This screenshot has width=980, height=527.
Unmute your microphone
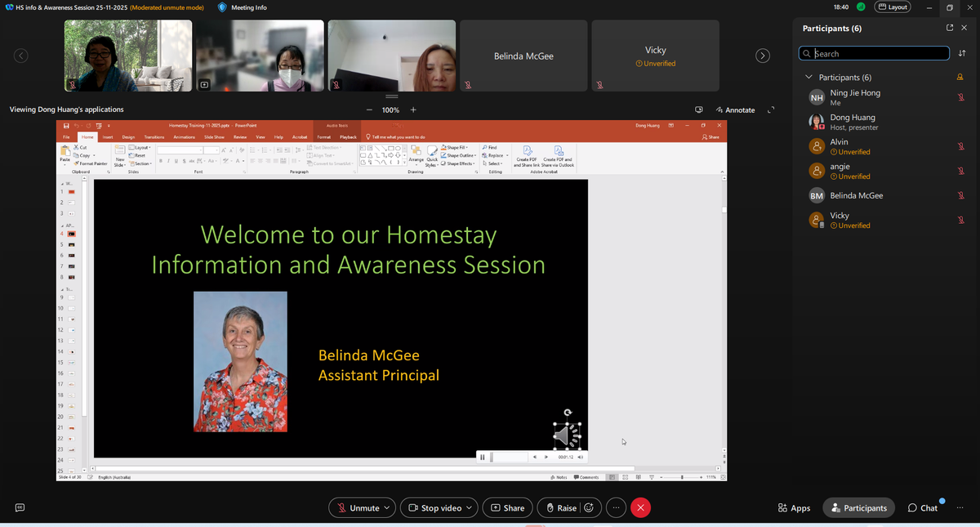click(356, 507)
